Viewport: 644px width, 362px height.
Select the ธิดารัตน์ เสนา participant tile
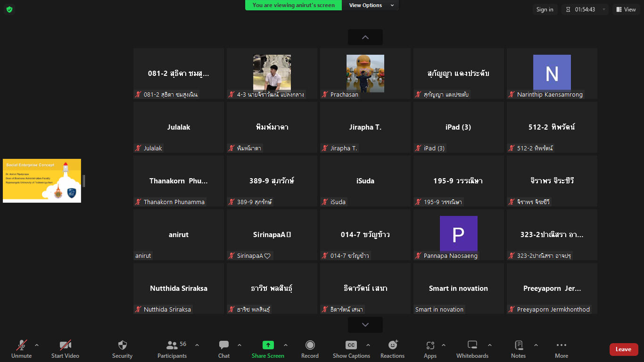(x=365, y=288)
